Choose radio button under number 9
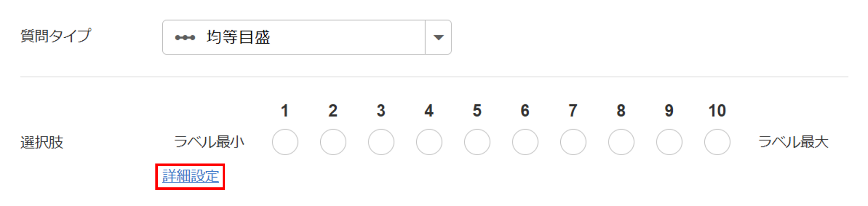Screen dimensions: 868x206 point(669,142)
